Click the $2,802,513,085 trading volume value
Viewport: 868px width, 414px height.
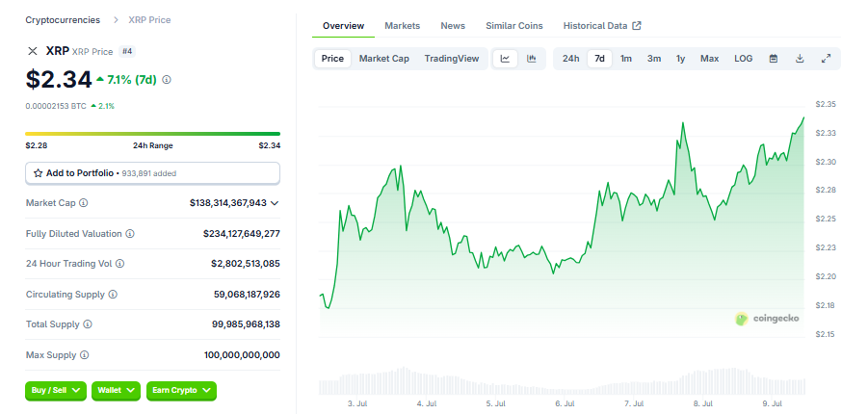(246, 264)
